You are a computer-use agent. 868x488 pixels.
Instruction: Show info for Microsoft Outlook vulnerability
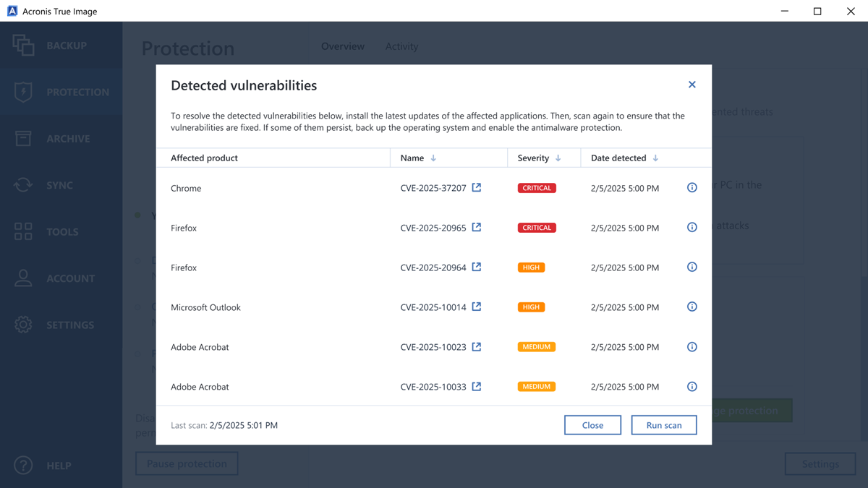pos(692,307)
